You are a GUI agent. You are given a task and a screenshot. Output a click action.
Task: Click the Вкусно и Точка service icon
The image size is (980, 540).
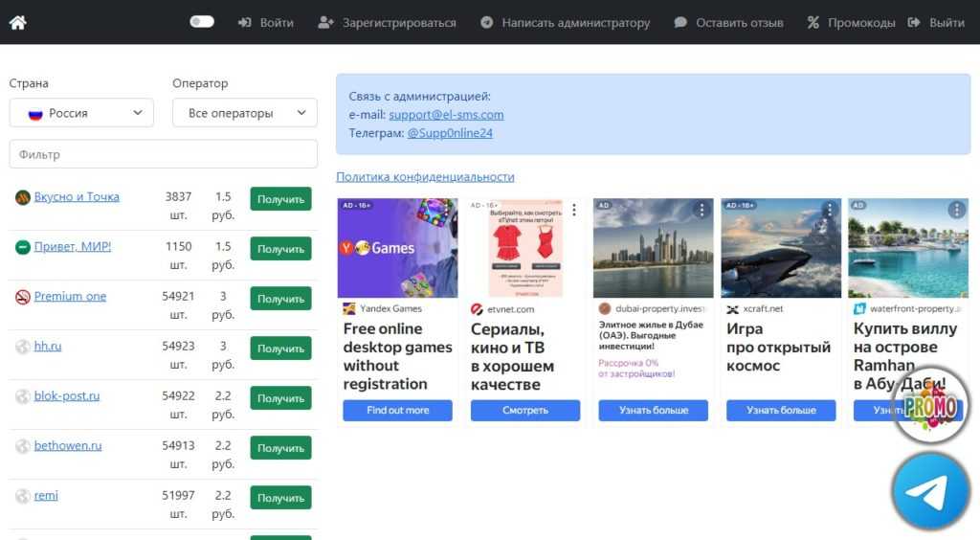pyautogui.click(x=23, y=197)
